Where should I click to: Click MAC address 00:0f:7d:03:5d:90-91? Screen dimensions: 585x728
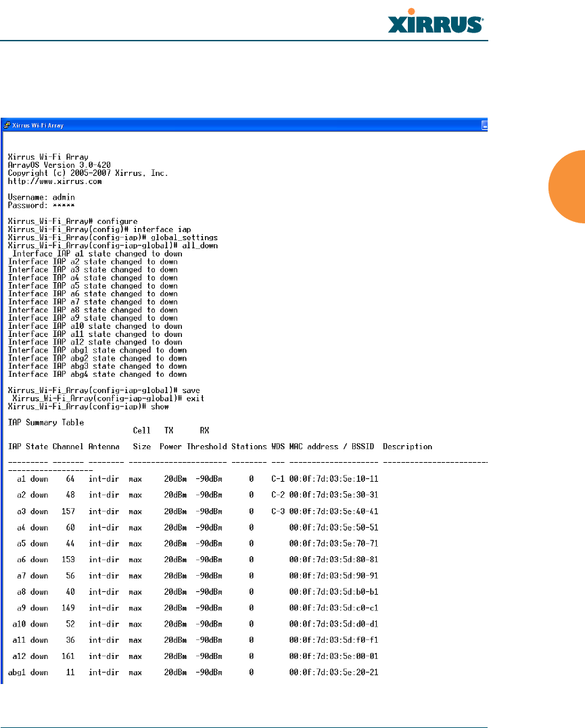click(x=334, y=576)
